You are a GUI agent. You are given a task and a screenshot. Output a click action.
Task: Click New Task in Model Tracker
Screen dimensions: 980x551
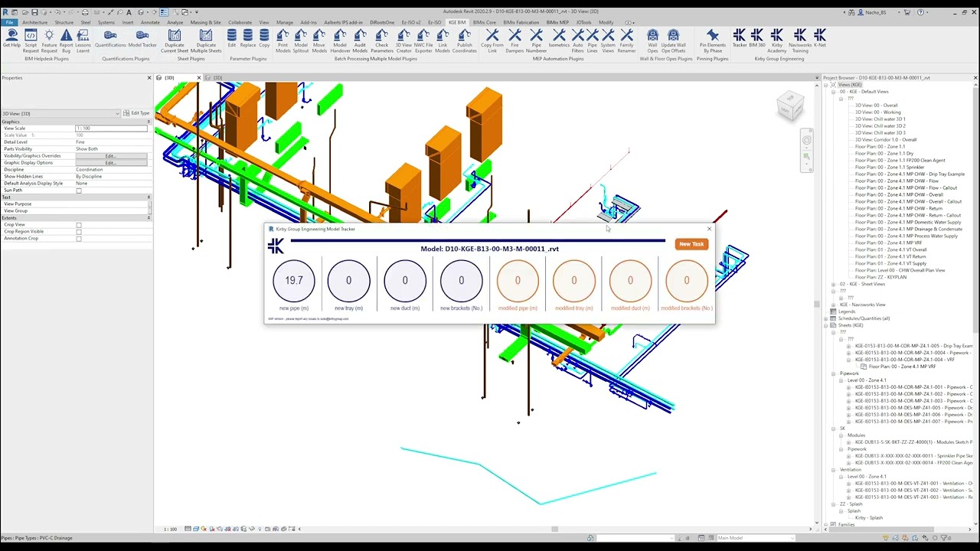click(x=691, y=244)
